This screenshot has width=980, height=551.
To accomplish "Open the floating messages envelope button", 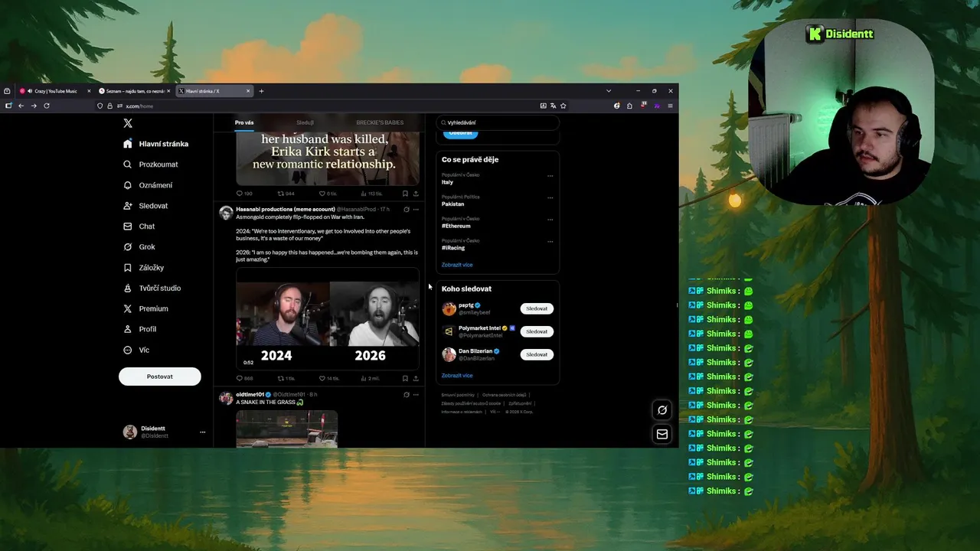I will 662,434.
